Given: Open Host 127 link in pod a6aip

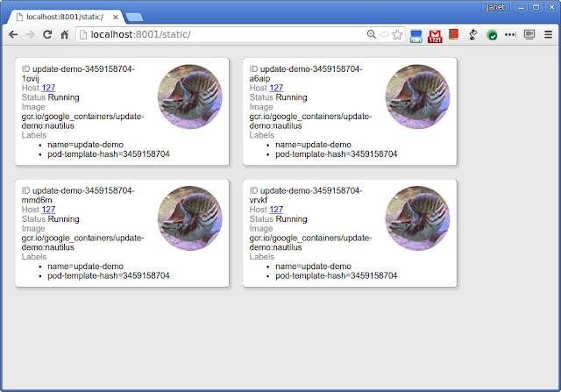Looking at the screenshot, I should [276, 88].
